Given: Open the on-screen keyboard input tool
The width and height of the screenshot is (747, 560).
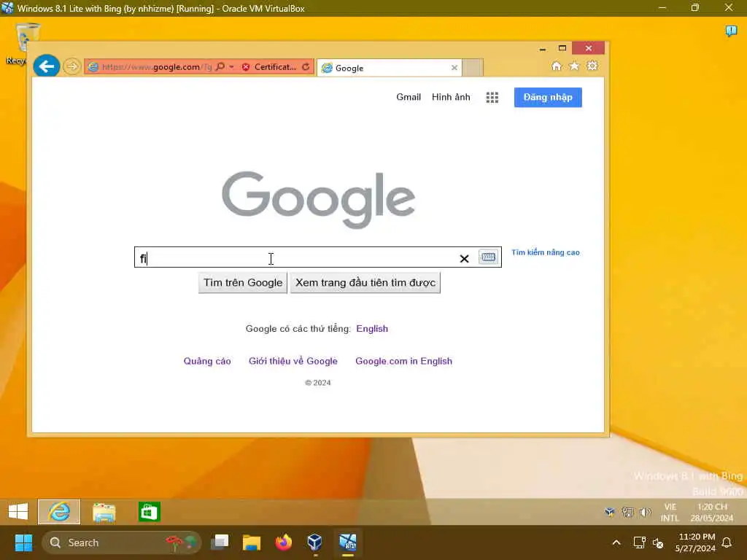Looking at the screenshot, I should point(488,257).
